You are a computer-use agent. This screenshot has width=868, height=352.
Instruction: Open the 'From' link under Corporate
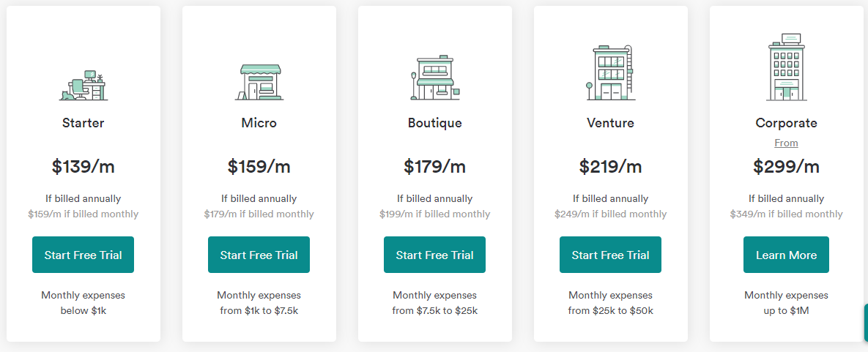coord(786,143)
